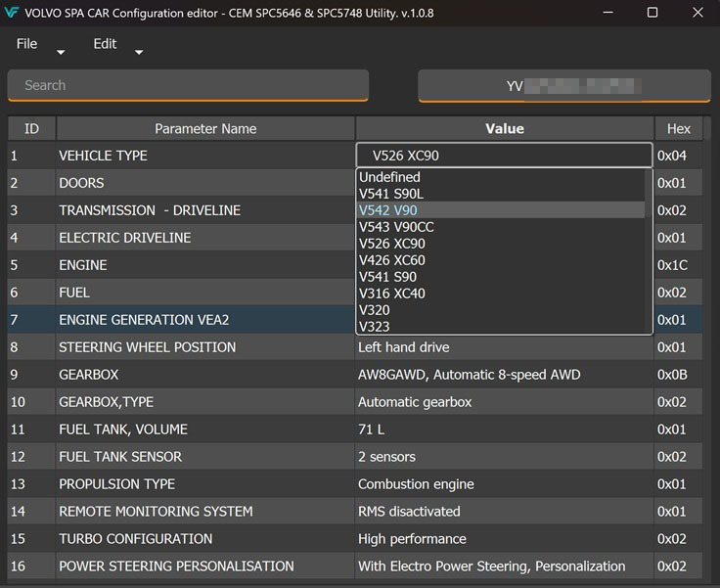The height and width of the screenshot is (588, 720).
Task: Click the Left hand drive value
Action: [x=504, y=347]
